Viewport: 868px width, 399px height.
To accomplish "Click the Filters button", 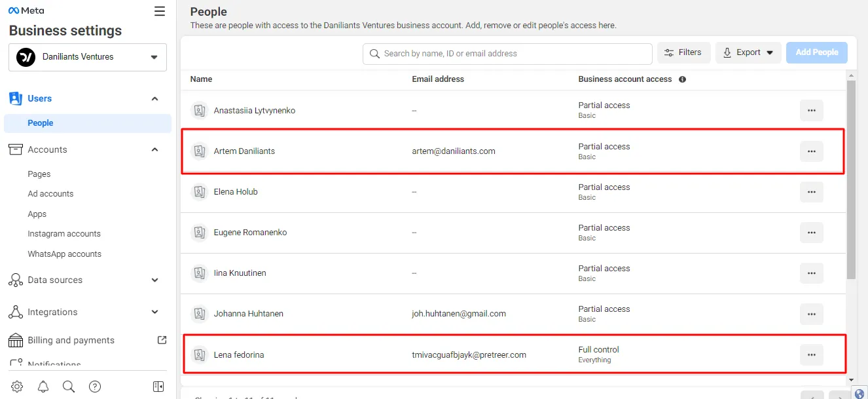I will click(x=683, y=52).
